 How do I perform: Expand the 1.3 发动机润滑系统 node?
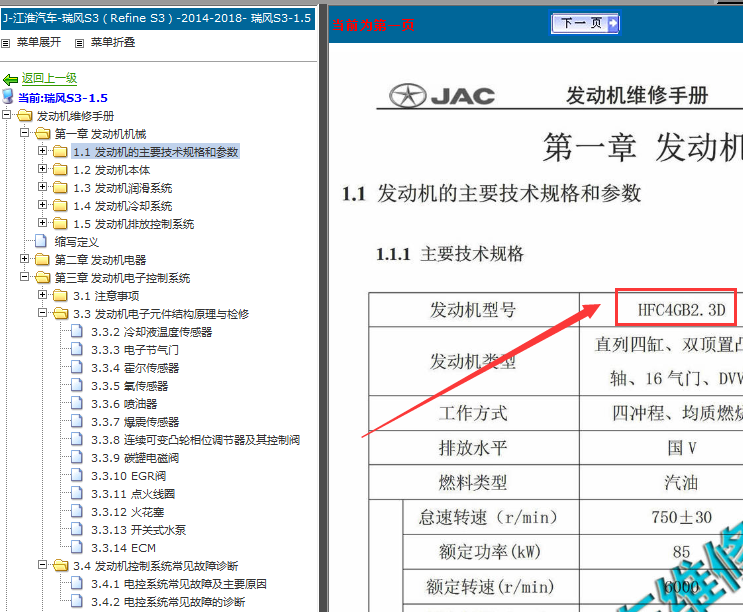tap(43, 187)
